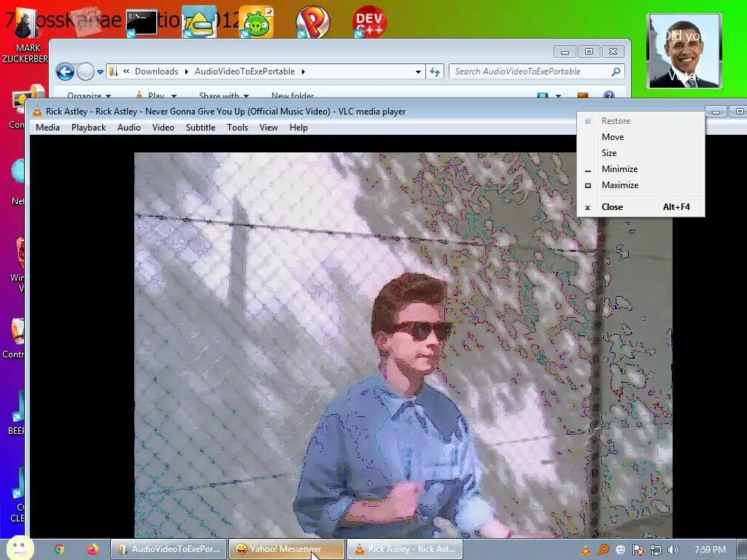Open the View menu in VLC
Viewport: 747px width, 560px height.
(268, 128)
